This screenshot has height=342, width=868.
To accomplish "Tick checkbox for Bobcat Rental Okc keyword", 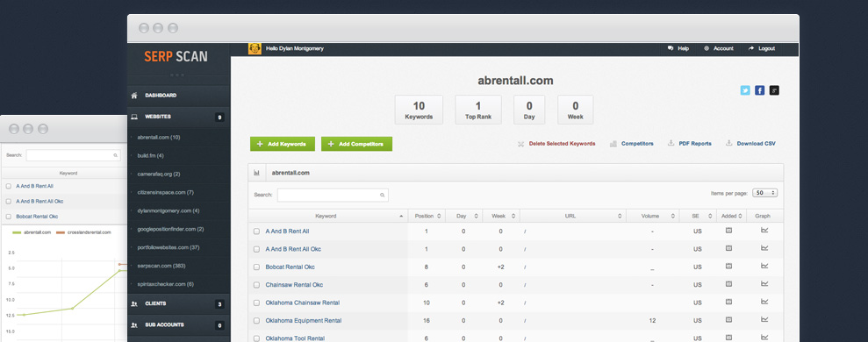I will [256, 267].
